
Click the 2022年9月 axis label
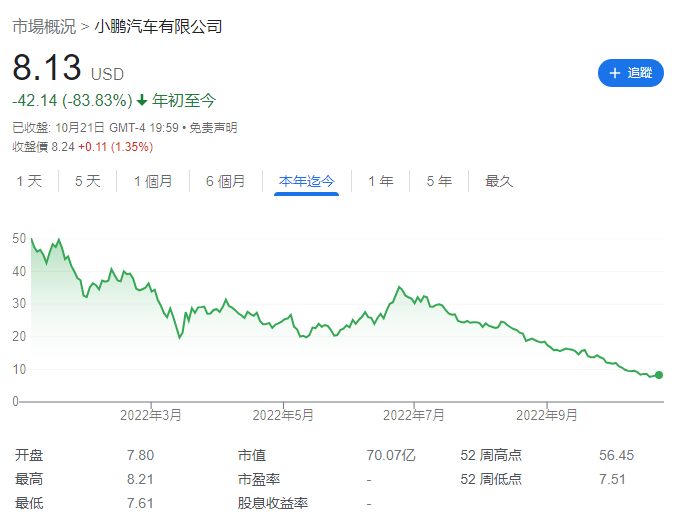[546, 415]
